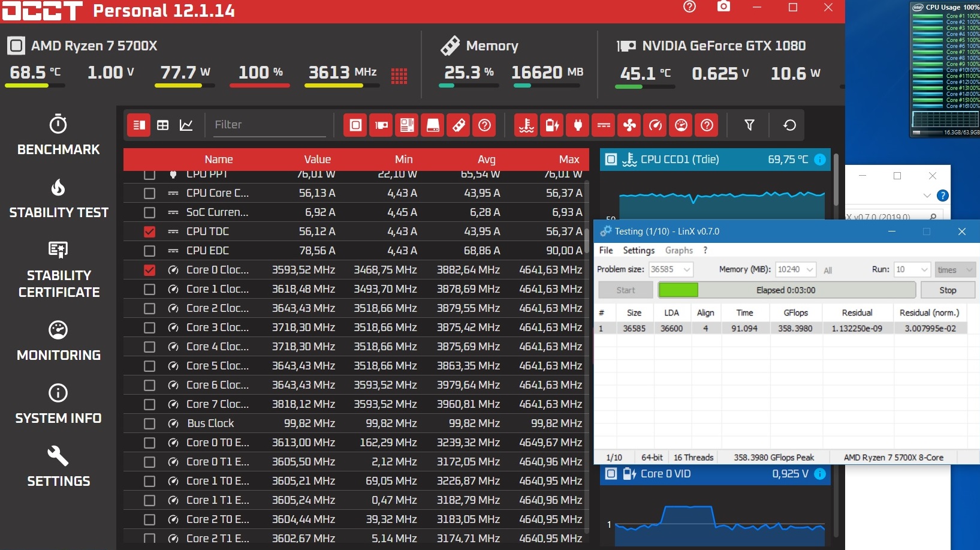Open the Memory (MiB) dropdown in LinX

(x=810, y=270)
